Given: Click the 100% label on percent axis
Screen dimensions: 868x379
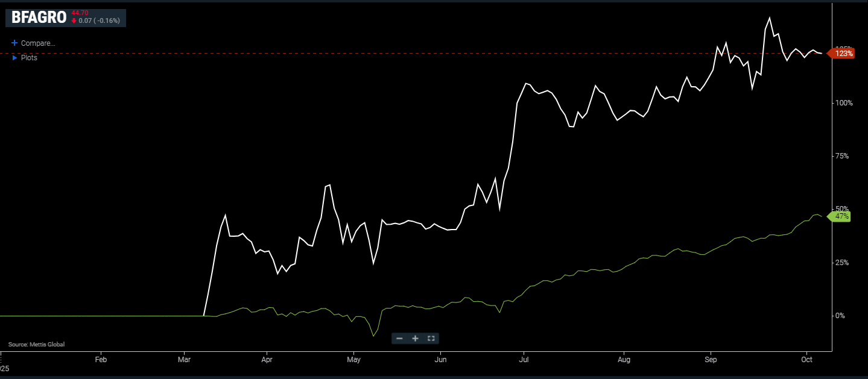Looking at the screenshot, I should pos(843,103).
